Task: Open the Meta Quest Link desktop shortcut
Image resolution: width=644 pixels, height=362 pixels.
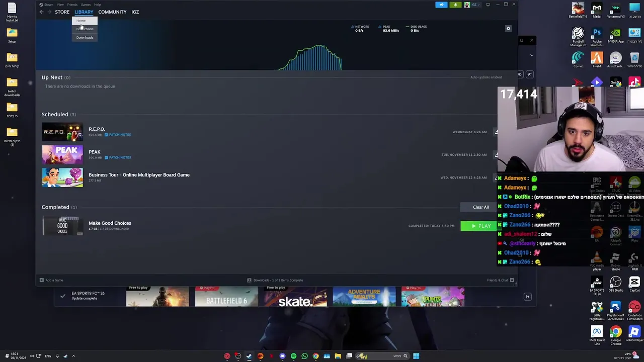Action: (597, 336)
